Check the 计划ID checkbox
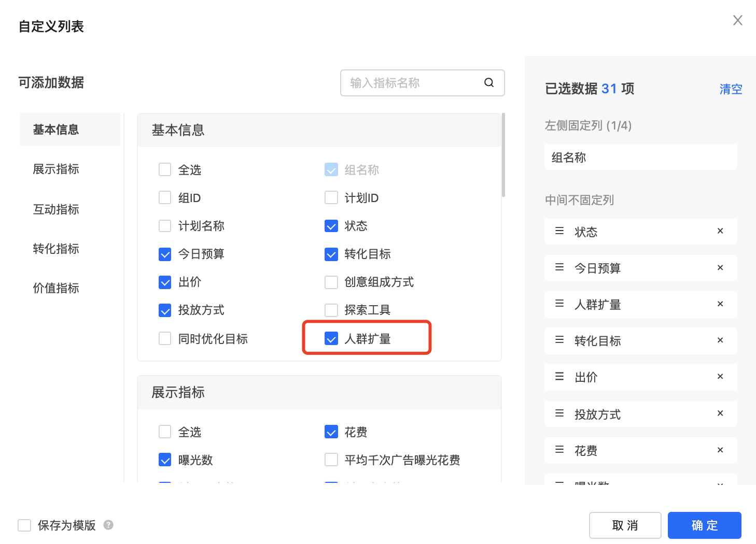The height and width of the screenshot is (544, 756). 331,197
